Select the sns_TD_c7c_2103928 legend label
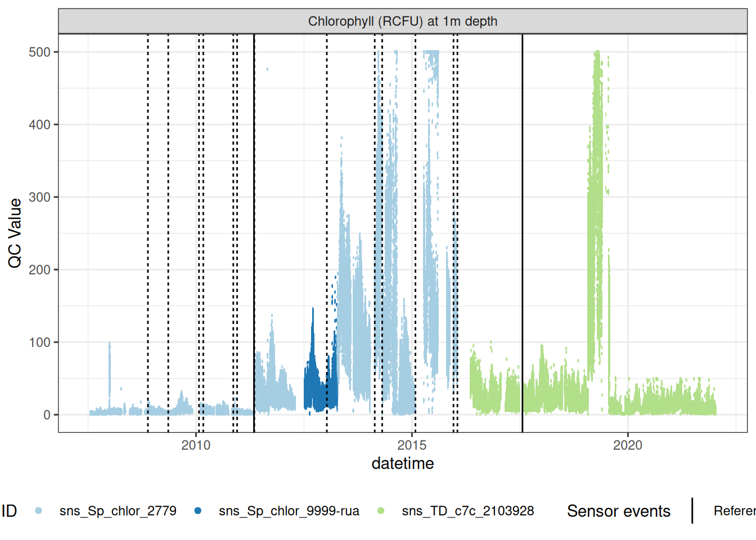This screenshot has height=540, width=756. (467, 511)
